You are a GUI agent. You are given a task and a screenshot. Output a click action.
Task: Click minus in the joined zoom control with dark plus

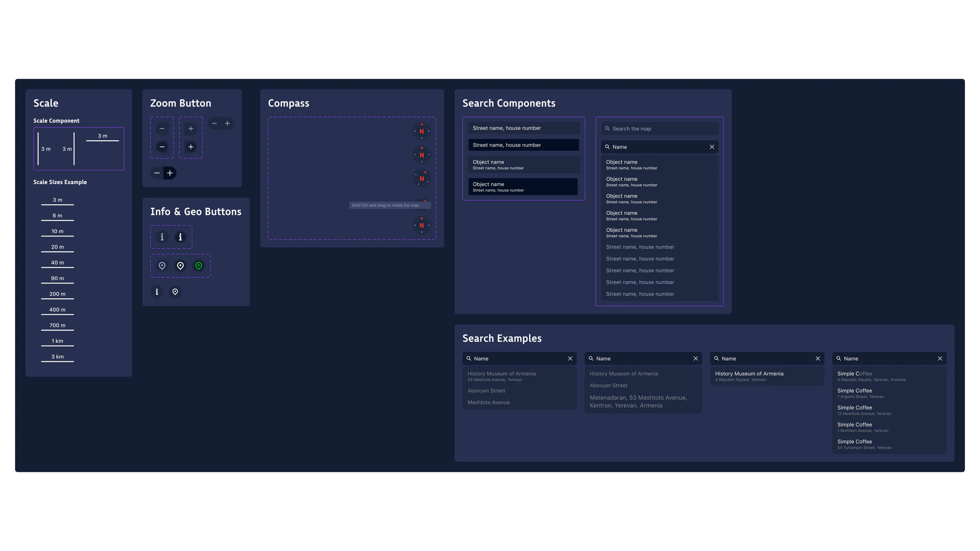click(x=157, y=173)
